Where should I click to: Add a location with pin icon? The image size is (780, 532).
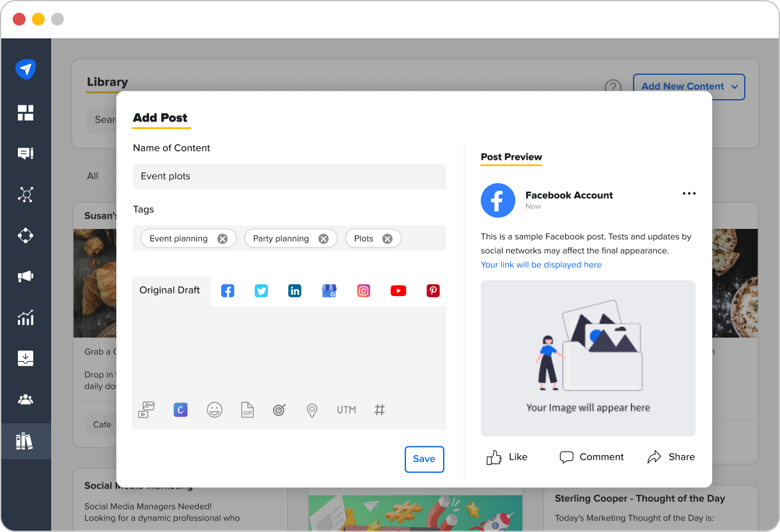[312, 411]
